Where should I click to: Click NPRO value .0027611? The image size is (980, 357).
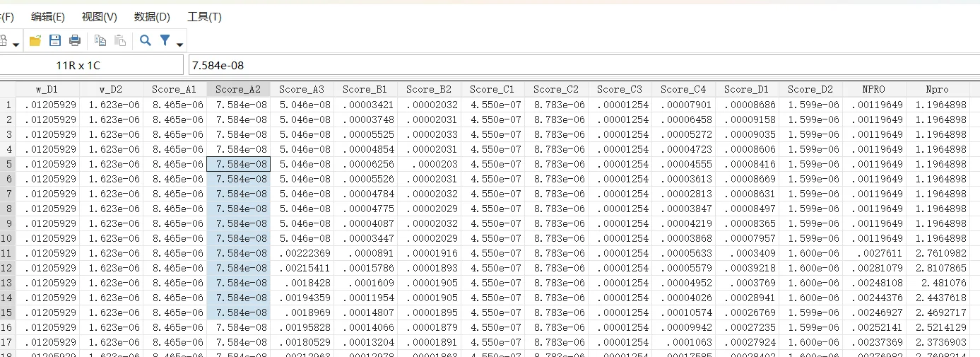(874, 253)
